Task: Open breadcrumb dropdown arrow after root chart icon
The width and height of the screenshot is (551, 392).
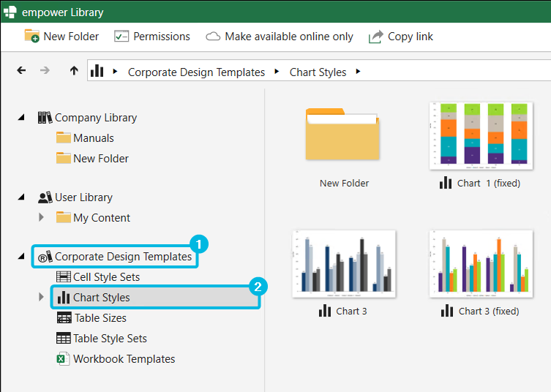Action: click(x=115, y=71)
